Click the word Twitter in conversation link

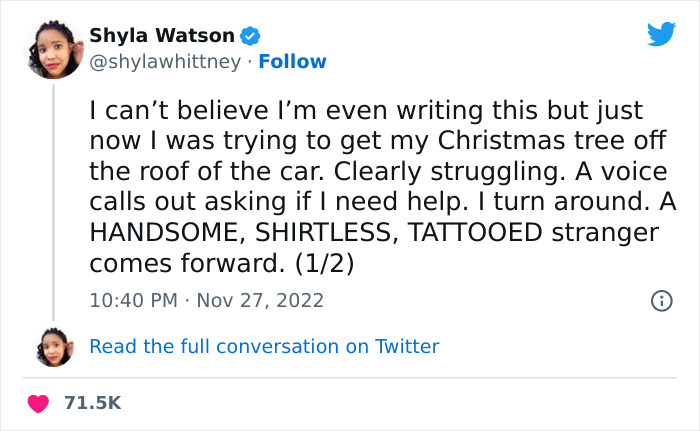(x=407, y=347)
